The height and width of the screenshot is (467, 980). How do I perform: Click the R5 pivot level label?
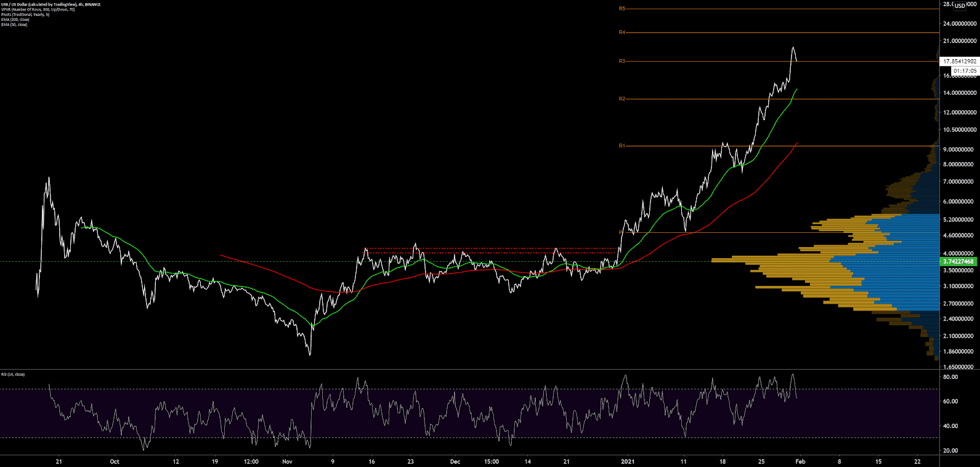point(622,9)
